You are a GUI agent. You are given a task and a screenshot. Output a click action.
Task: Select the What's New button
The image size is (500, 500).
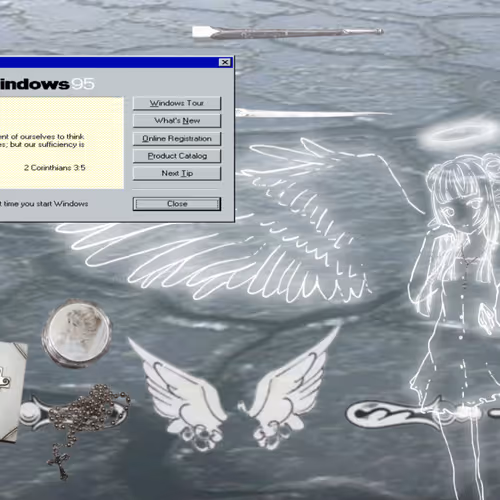pos(177,121)
